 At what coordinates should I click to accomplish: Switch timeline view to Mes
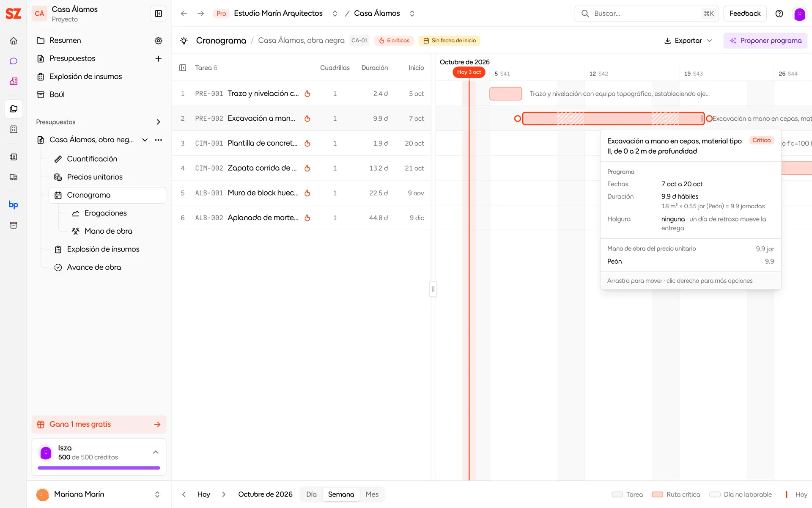372,494
